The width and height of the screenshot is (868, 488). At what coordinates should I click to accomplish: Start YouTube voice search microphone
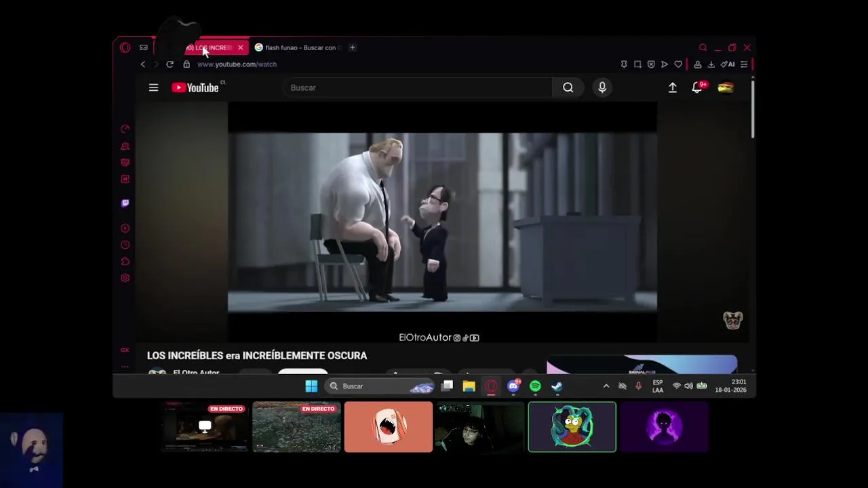pos(602,87)
